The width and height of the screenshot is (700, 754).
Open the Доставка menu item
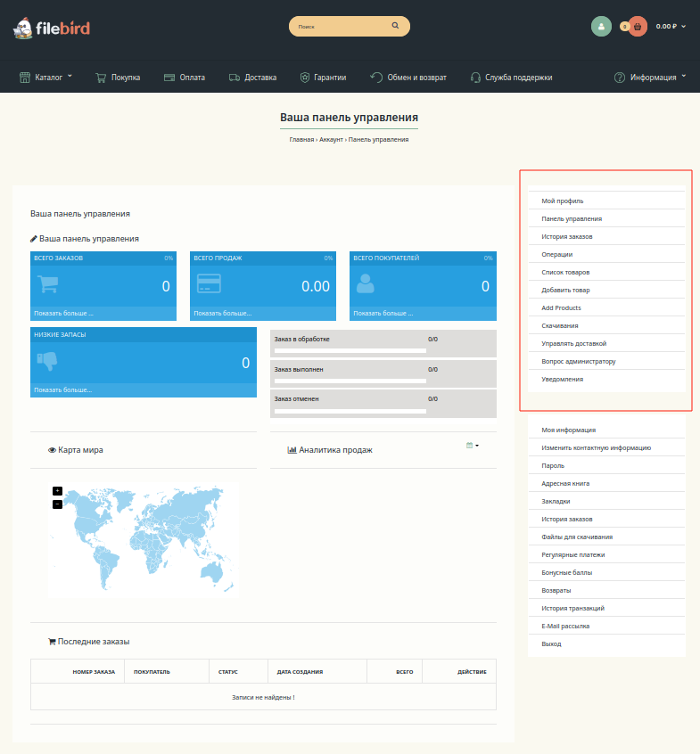(252, 78)
